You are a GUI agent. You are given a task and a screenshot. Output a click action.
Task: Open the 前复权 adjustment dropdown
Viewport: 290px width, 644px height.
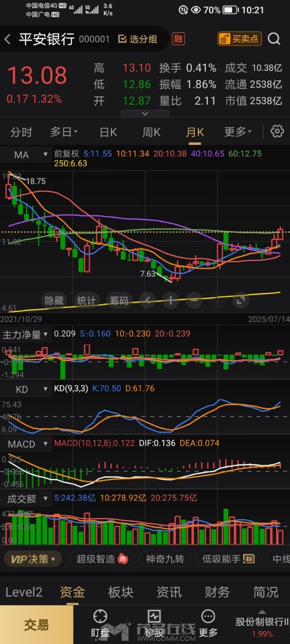(66, 153)
